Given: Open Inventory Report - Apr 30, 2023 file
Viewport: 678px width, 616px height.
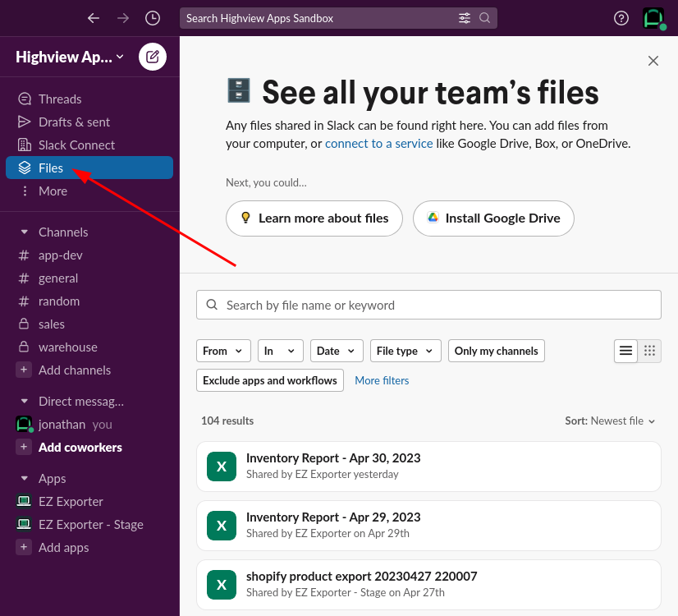Looking at the screenshot, I should click(x=428, y=467).
